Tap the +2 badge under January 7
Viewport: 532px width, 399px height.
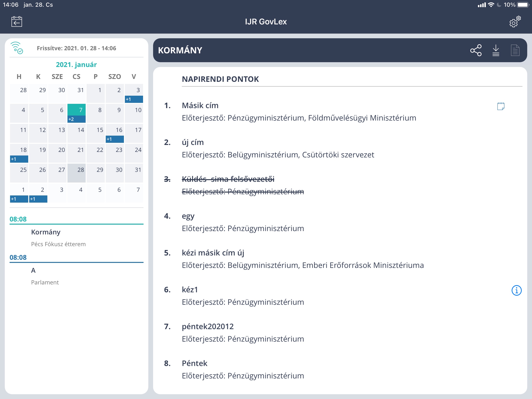tap(77, 119)
